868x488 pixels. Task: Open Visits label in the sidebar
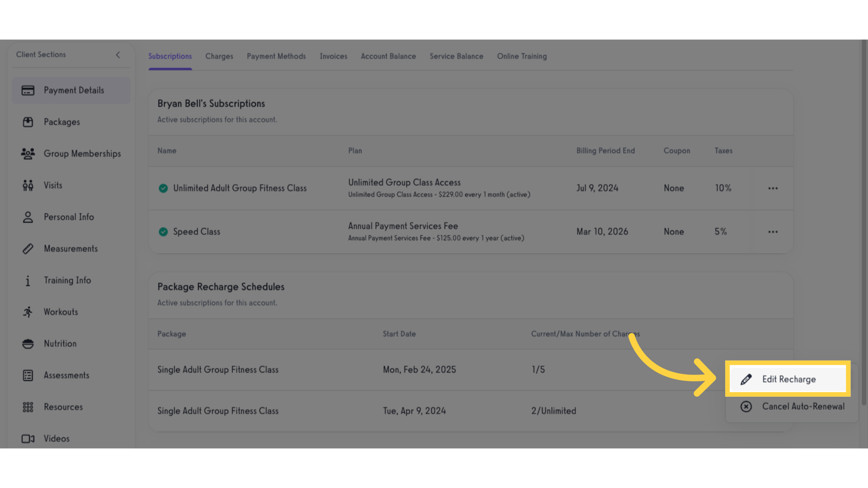(x=53, y=185)
